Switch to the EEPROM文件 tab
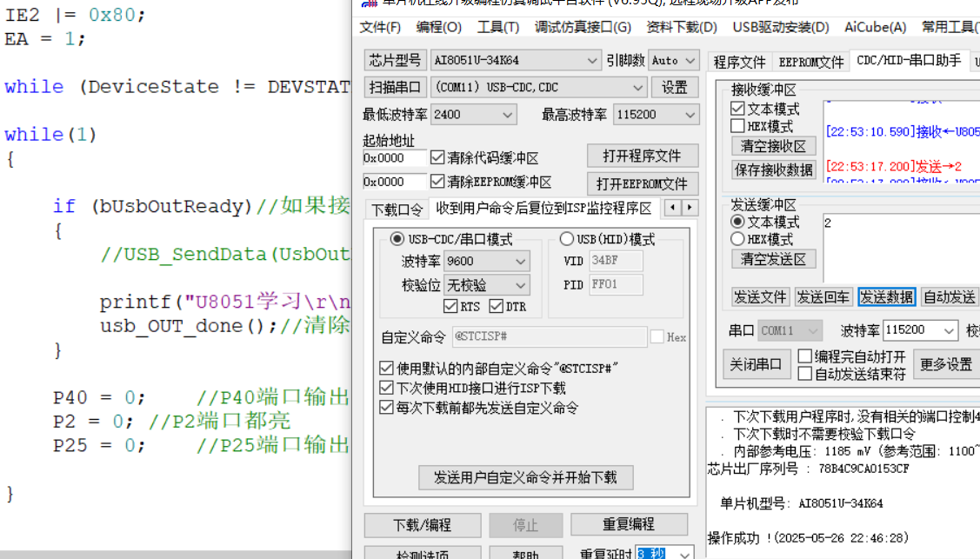Screen dimensions: 980x559 coord(811,62)
